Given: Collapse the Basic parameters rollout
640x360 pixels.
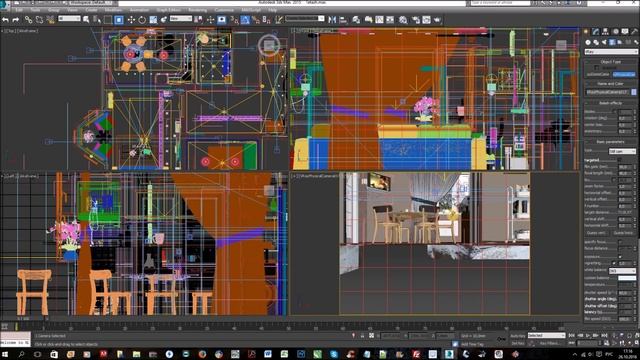Looking at the screenshot, I should pos(610,142).
